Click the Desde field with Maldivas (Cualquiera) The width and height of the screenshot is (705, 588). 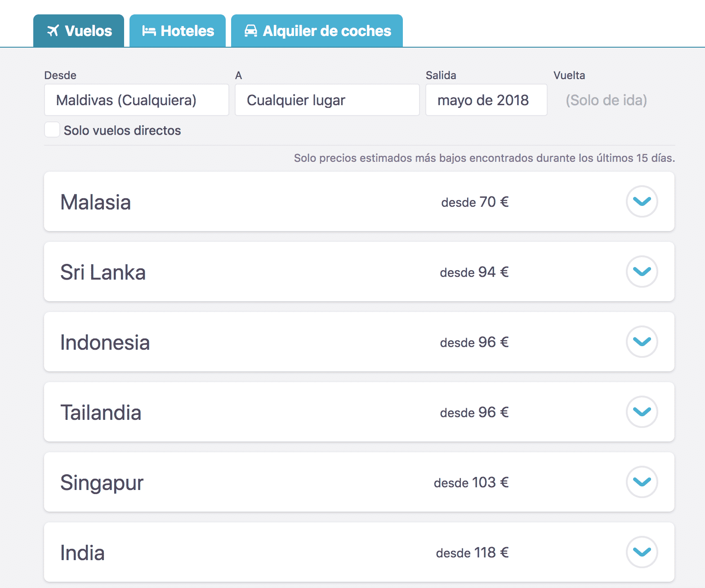tap(137, 100)
